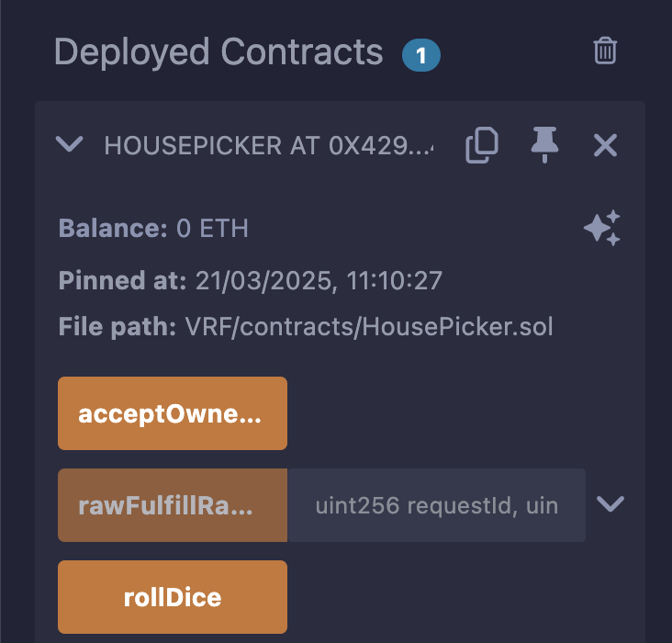Click the Deployed Contracts heading

pyautogui.click(x=218, y=52)
